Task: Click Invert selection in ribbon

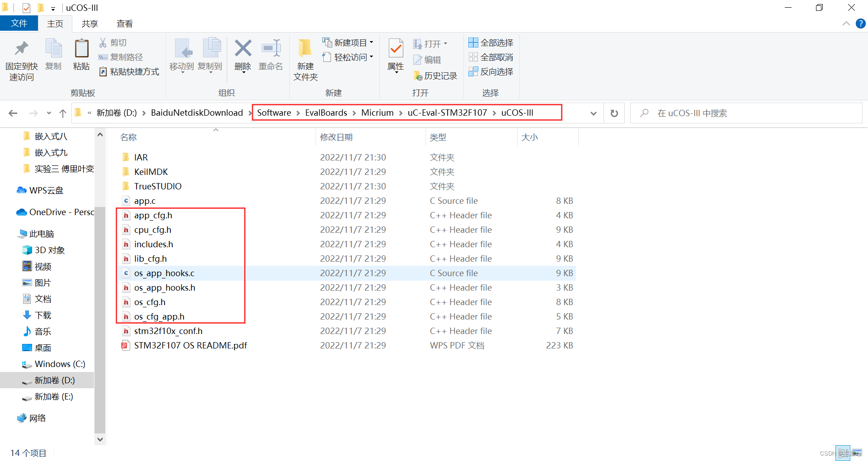Action: click(x=491, y=71)
